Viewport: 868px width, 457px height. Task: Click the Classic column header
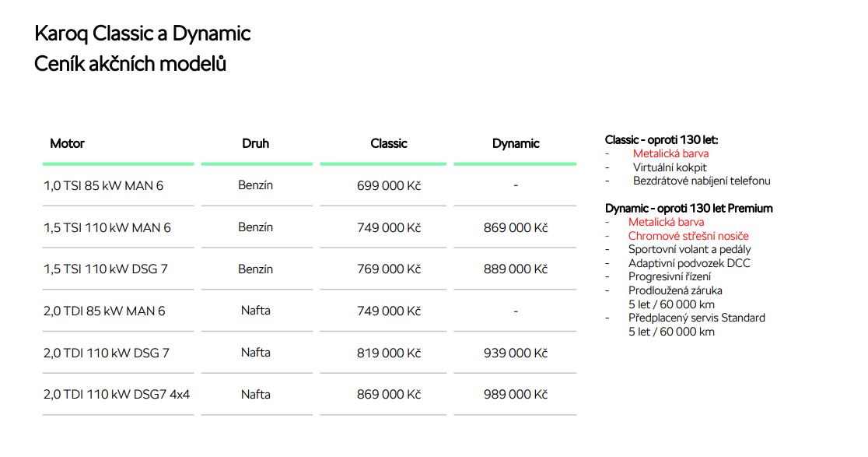[x=389, y=143]
